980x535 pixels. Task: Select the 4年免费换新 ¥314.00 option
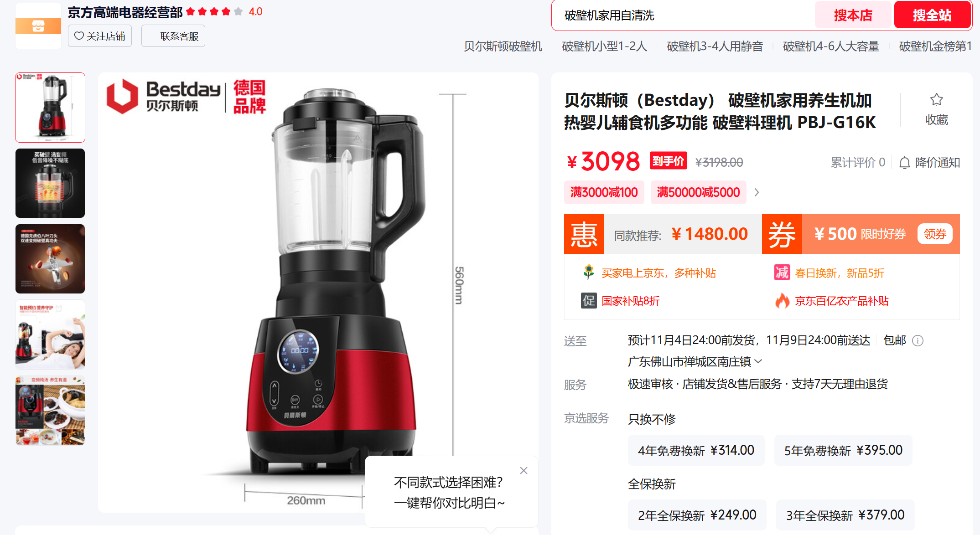click(x=696, y=450)
